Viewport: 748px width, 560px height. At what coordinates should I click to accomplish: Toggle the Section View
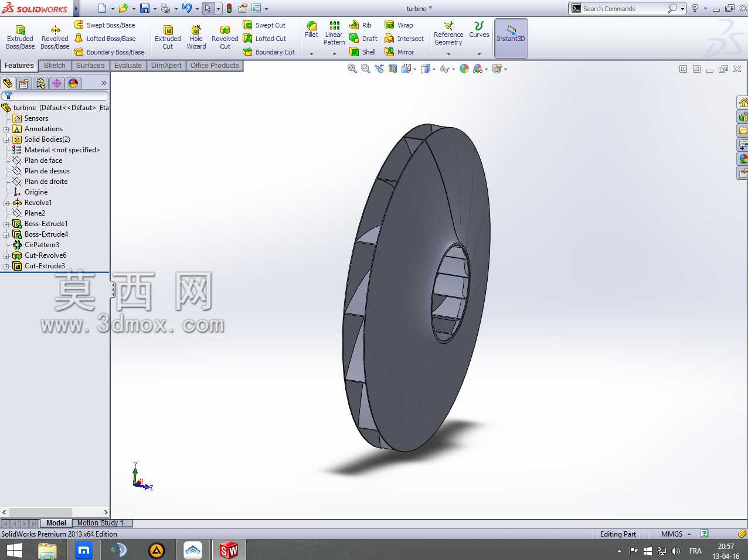[x=392, y=69]
